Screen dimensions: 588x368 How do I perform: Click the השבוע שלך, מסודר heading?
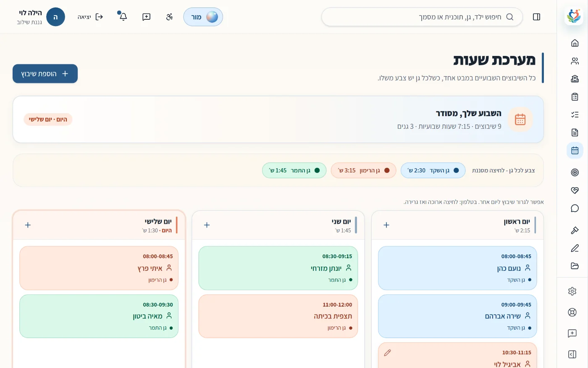tap(468, 114)
